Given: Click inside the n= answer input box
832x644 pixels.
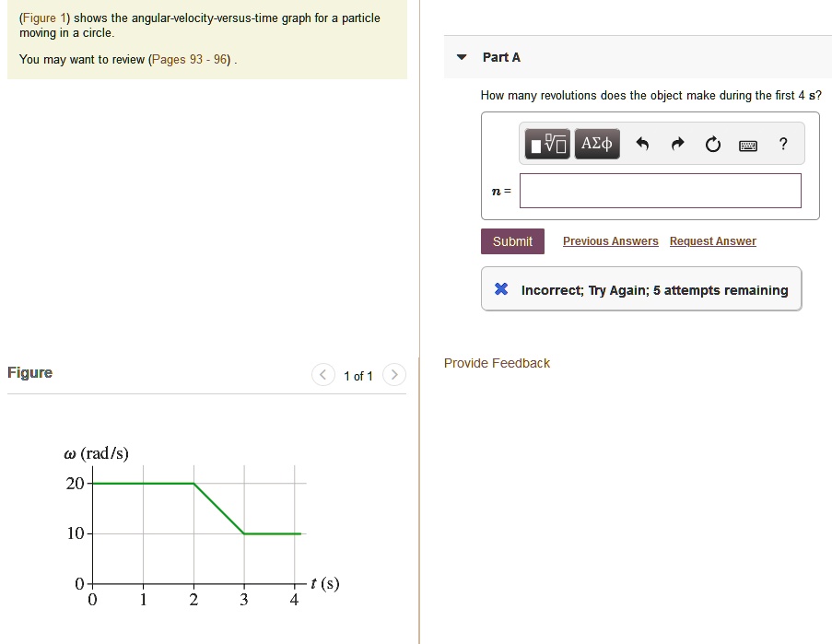Looking at the screenshot, I should tap(660, 190).
